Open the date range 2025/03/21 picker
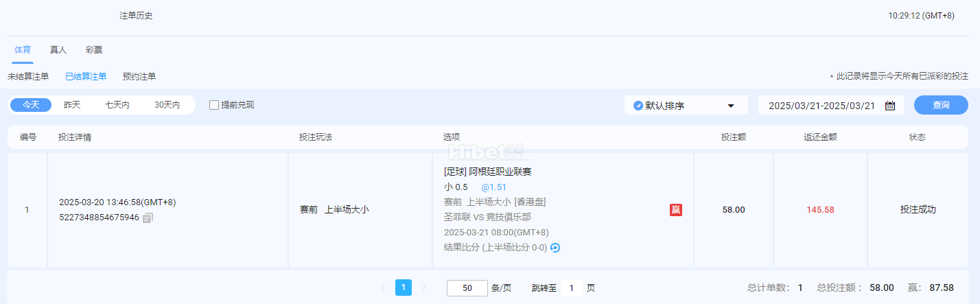980x304 pixels. (x=821, y=106)
